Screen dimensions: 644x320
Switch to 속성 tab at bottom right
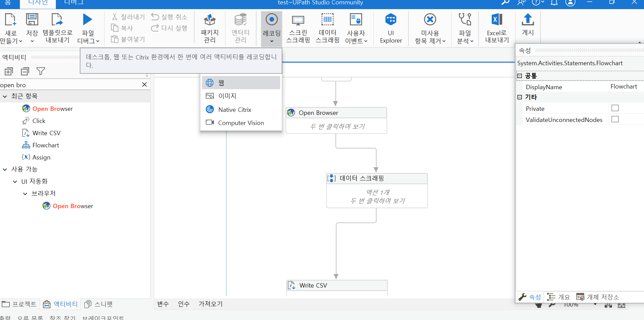530,297
